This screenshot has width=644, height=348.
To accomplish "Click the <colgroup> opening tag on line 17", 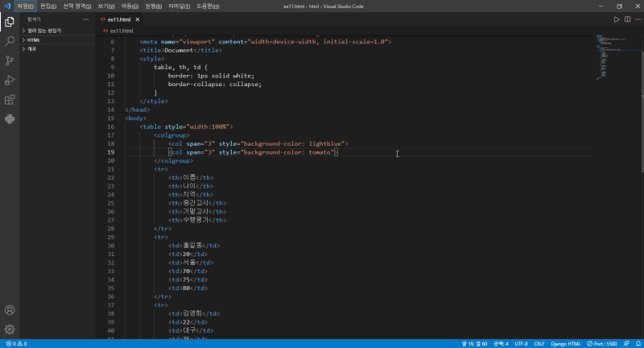I will [171, 135].
